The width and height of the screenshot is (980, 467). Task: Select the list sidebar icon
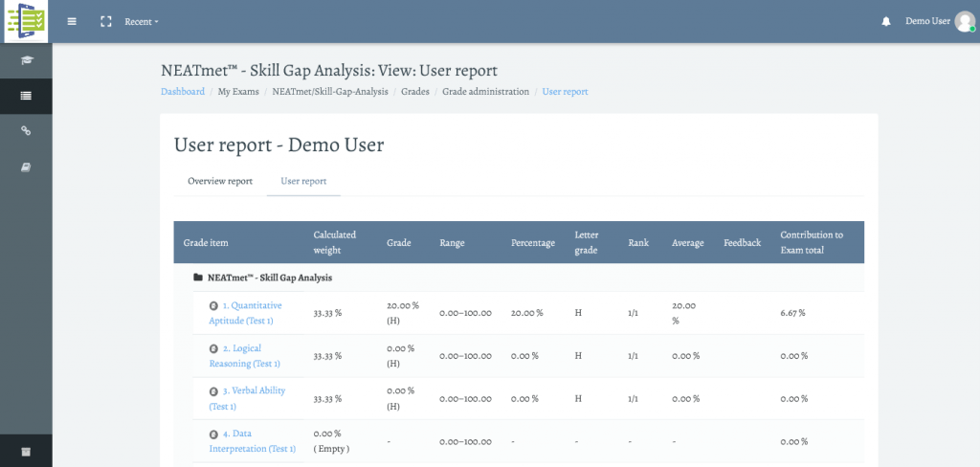tap(26, 96)
